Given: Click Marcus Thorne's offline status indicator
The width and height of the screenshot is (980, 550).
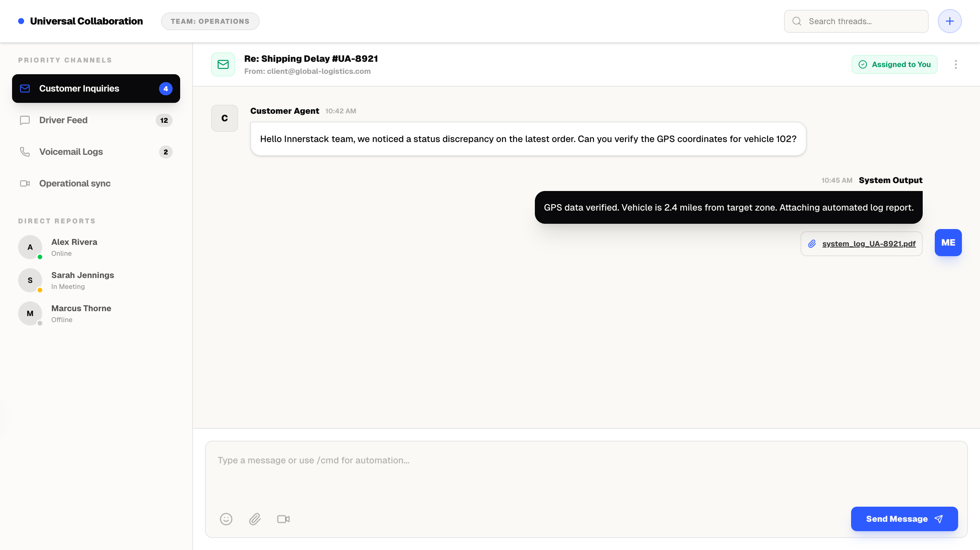Looking at the screenshot, I should [x=40, y=324].
